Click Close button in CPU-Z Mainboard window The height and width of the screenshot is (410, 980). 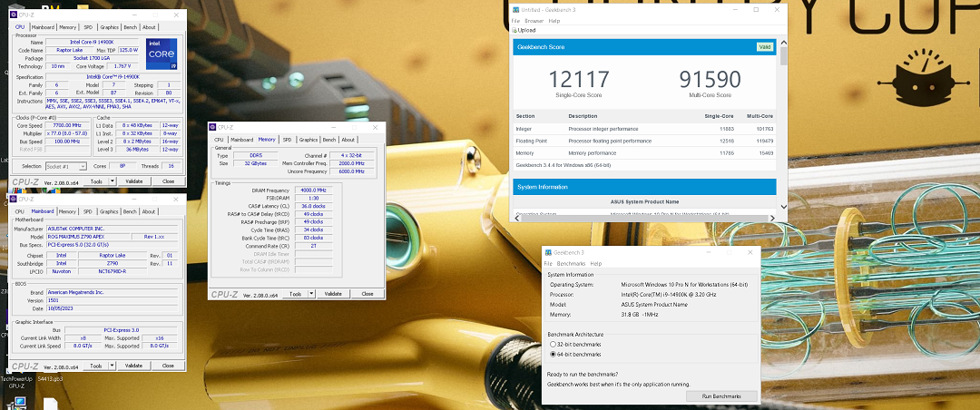click(x=168, y=366)
